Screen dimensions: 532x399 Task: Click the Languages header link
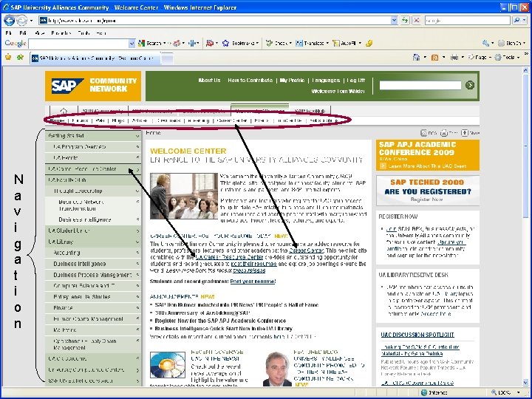pos(326,81)
